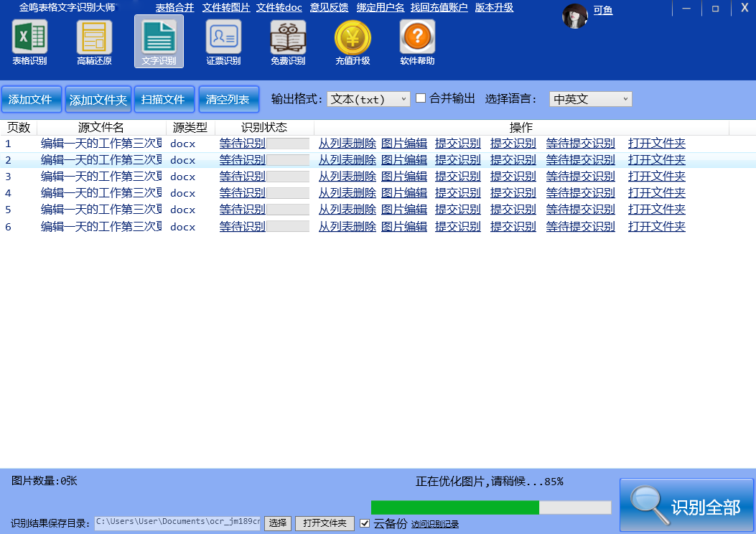756x534 pixels.
Task: Click the 清空列表 button
Action: pyautogui.click(x=228, y=99)
